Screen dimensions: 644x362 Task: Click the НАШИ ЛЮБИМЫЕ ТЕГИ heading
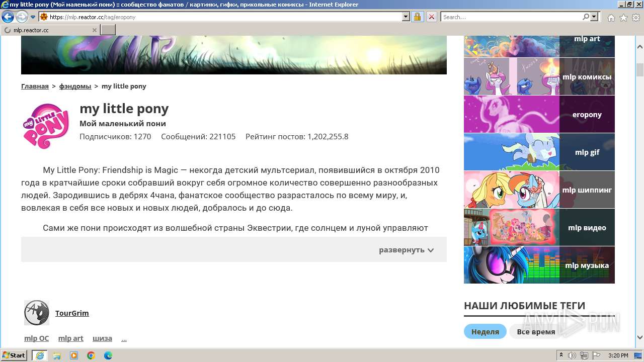tap(524, 306)
